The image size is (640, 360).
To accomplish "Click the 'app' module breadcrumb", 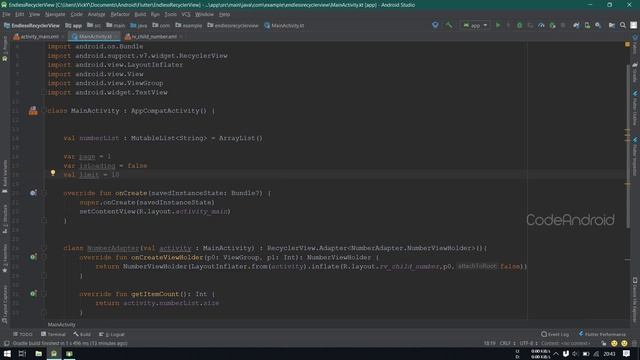I will [73, 25].
